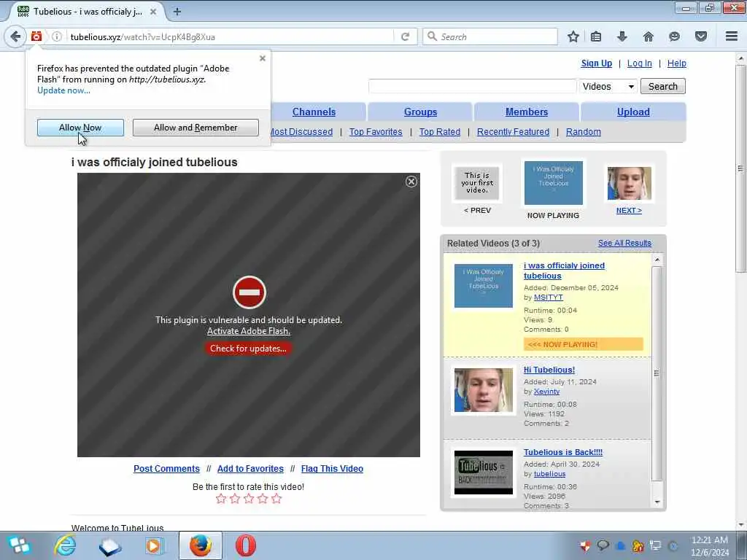
Task: Click Add to Favorites link
Action: tap(250, 469)
